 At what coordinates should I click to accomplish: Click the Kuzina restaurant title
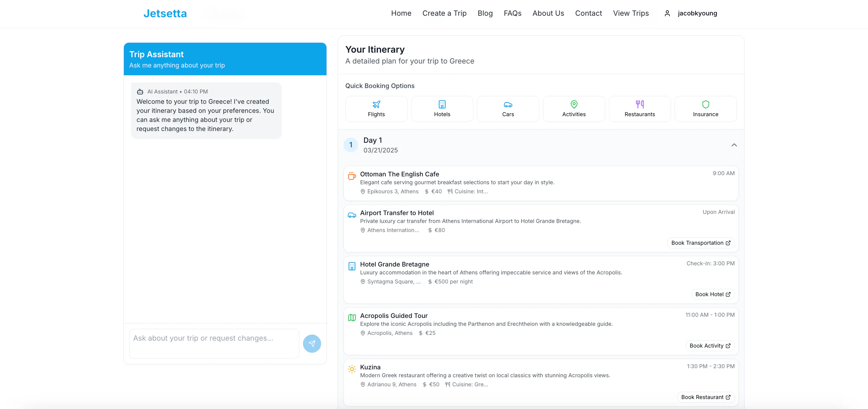pyautogui.click(x=370, y=367)
